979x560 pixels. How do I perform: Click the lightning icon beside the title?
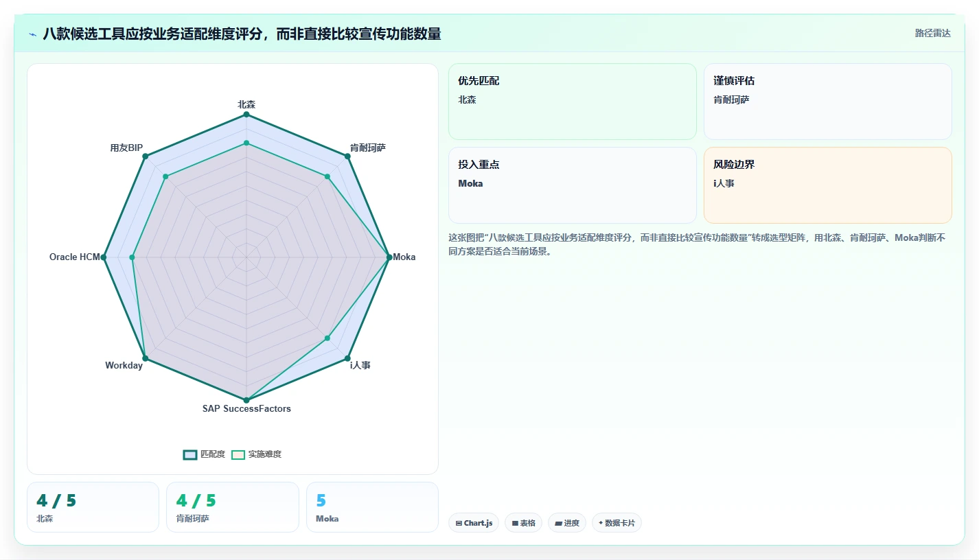(33, 34)
